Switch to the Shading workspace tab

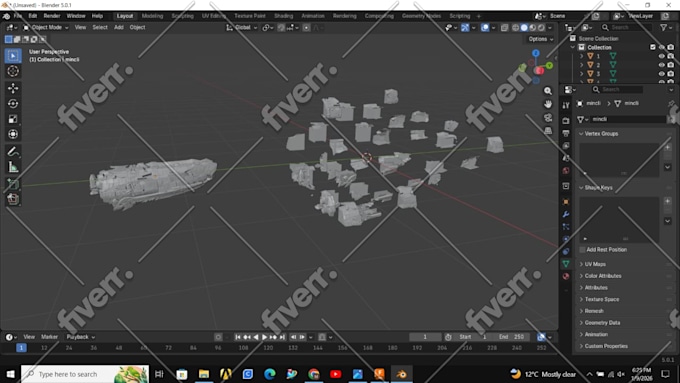point(284,16)
